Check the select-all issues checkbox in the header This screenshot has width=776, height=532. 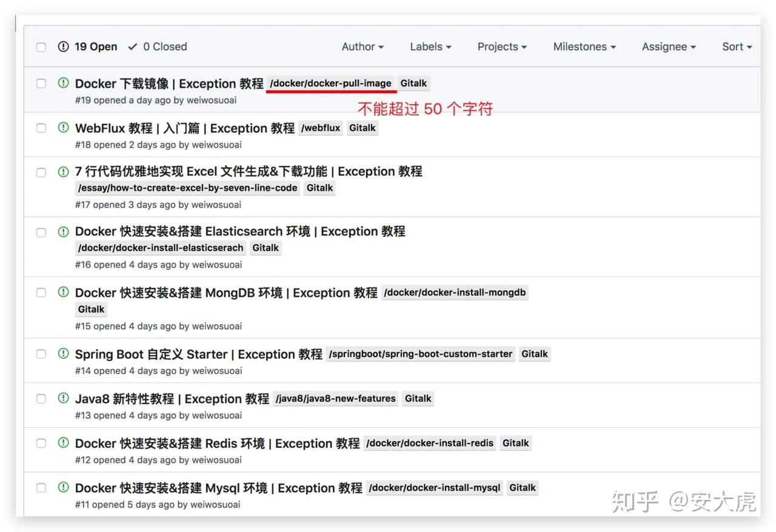coord(41,47)
